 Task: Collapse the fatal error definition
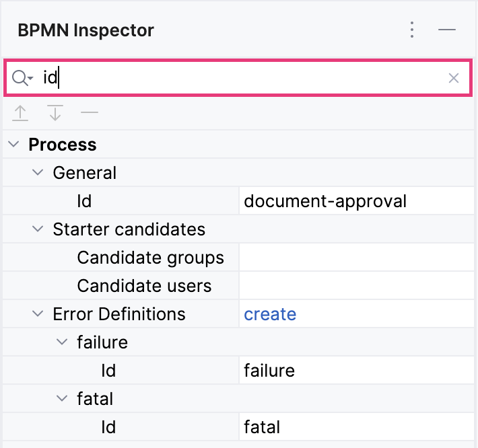click(62, 399)
